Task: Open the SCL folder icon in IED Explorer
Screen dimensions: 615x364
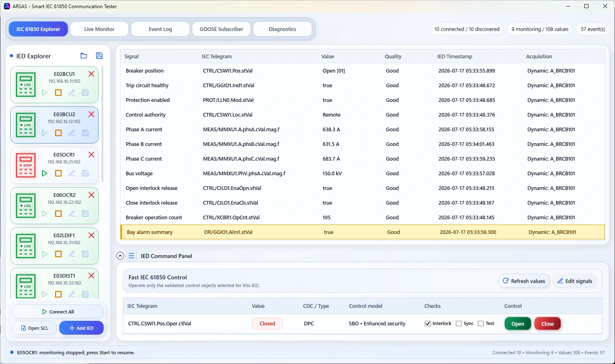Action: pyautogui.click(x=84, y=56)
